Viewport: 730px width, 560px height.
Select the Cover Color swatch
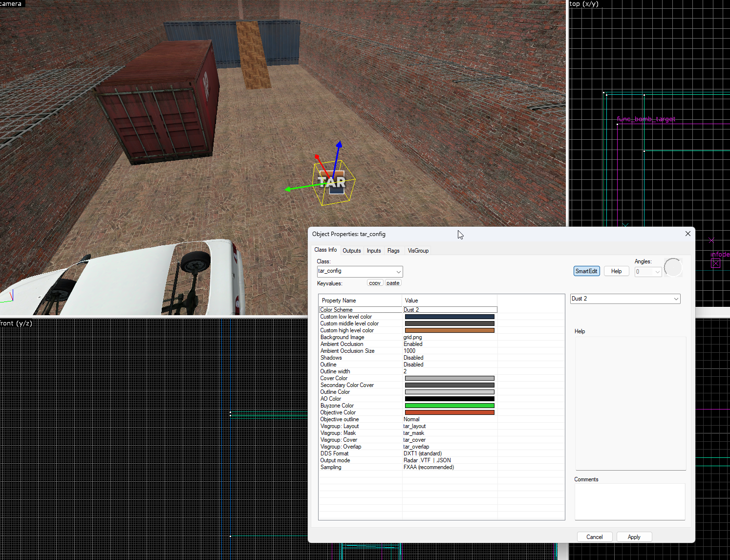[450, 378]
